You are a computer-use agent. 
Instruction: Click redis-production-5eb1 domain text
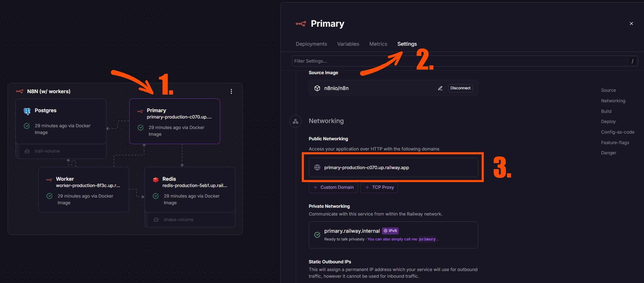point(195,186)
